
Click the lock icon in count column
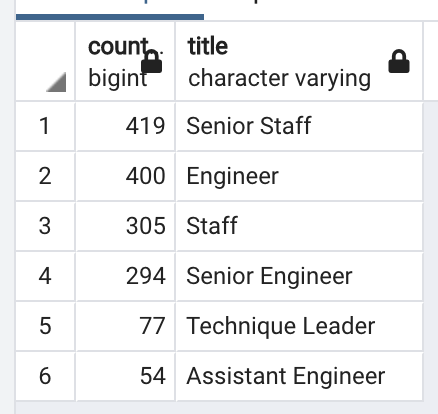(152, 61)
